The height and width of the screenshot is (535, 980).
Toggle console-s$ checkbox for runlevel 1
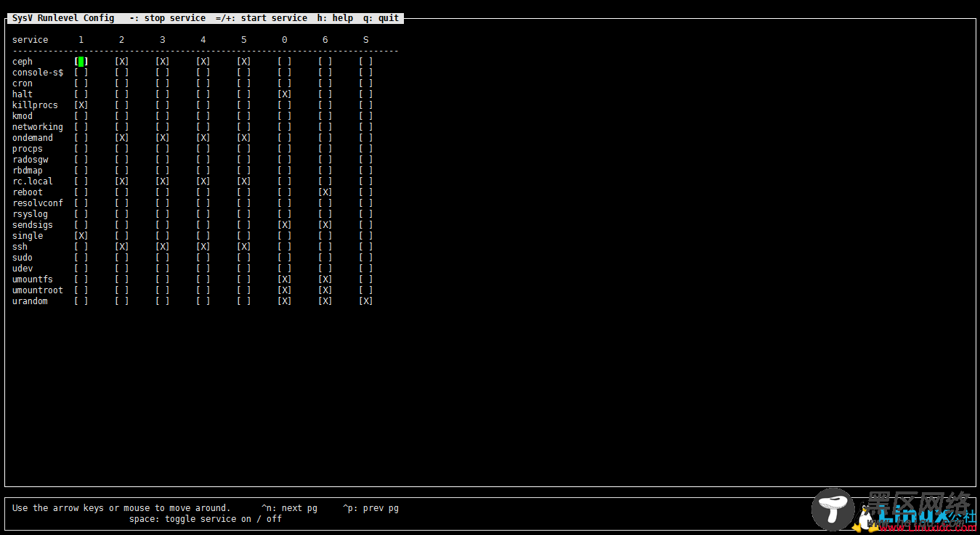pos(81,73)
